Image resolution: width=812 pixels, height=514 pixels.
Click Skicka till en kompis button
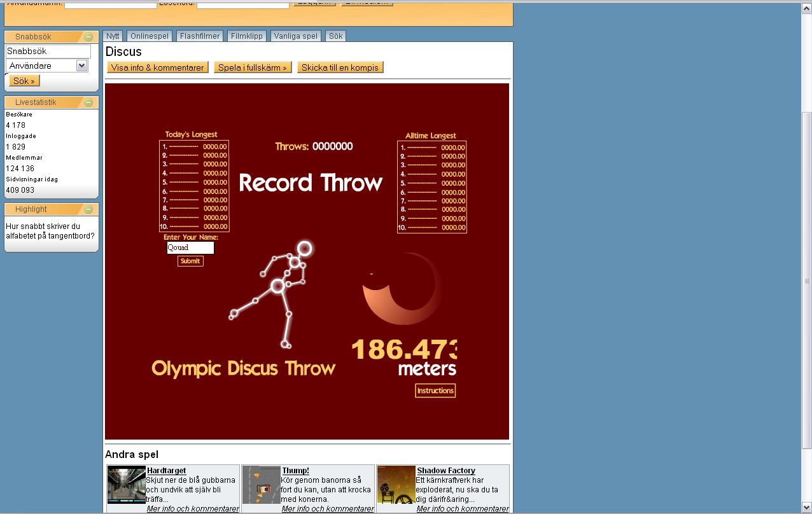[340, 67]
